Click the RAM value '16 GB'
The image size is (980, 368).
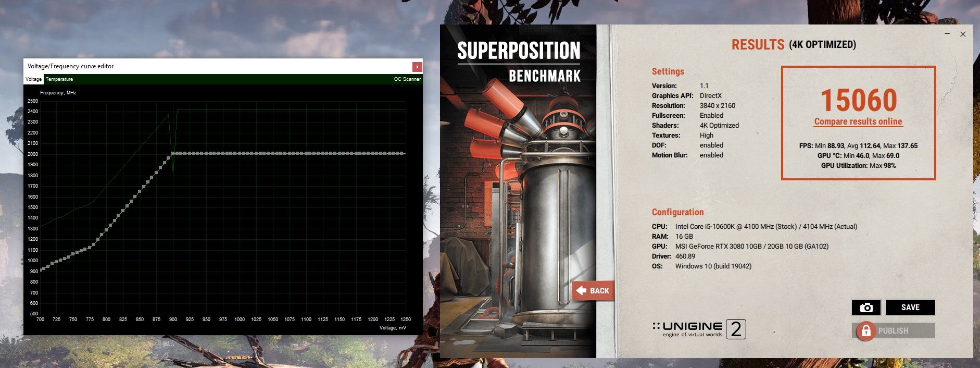pyautogui.click(x=684, y=237)
